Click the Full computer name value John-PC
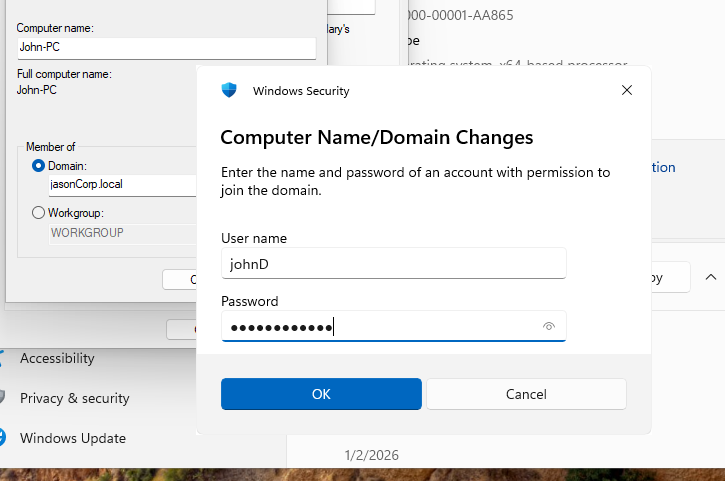 pos(37,90)
